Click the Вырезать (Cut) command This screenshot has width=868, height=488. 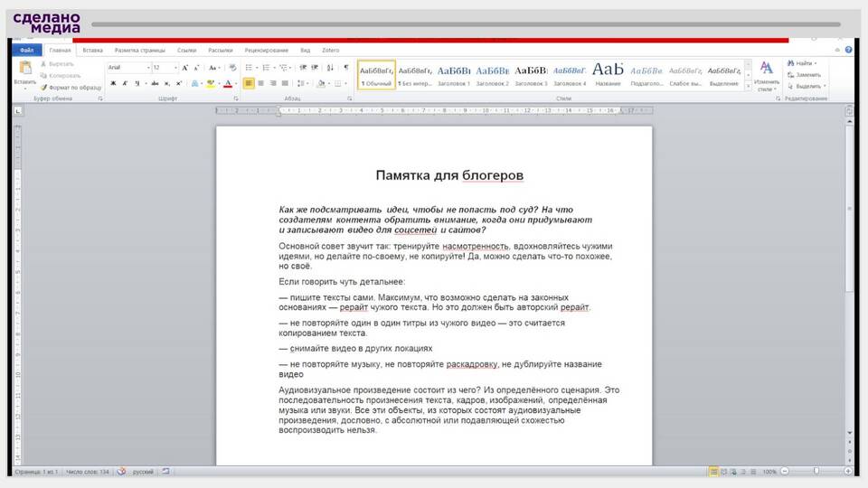point(57,64)
